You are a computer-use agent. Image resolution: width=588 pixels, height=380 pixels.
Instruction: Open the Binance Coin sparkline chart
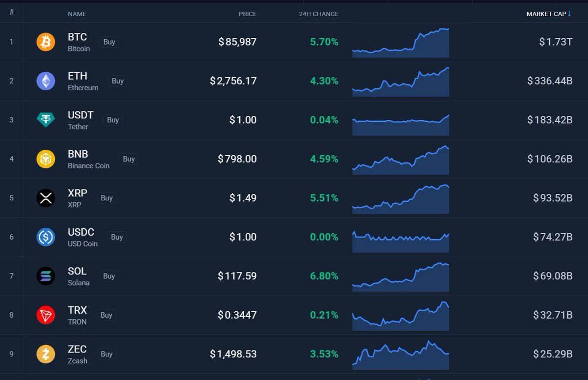point(401,160)
